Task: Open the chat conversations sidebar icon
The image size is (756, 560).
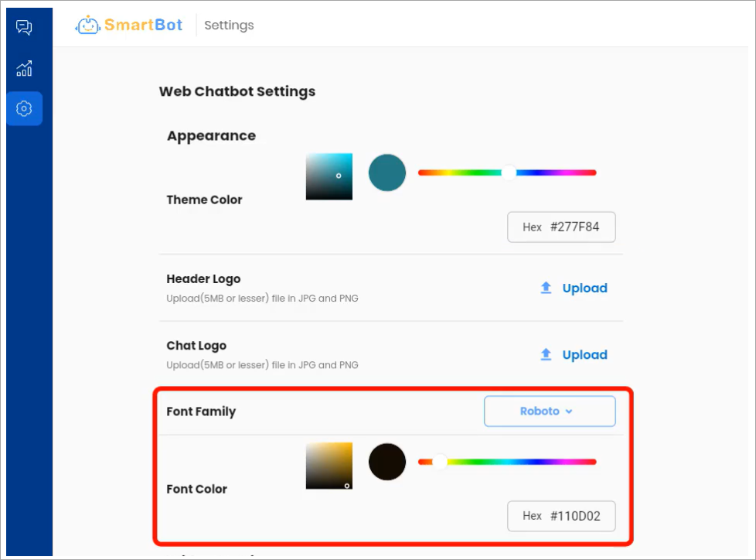Action: (24, 28)
